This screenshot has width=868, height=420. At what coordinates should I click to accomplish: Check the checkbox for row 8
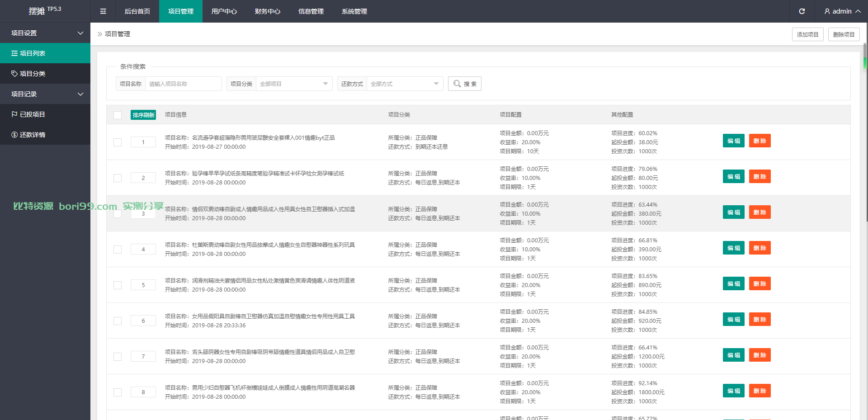pyautogui.click(x=118, y=392)
